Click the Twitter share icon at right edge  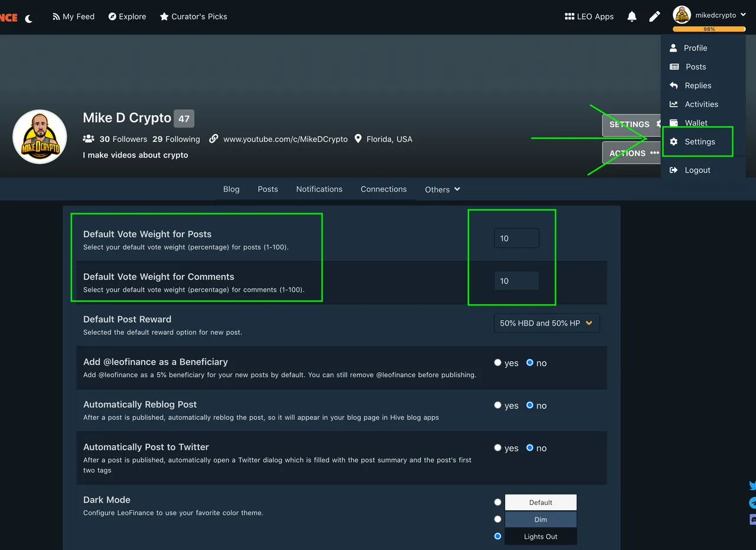pos(752,486)
